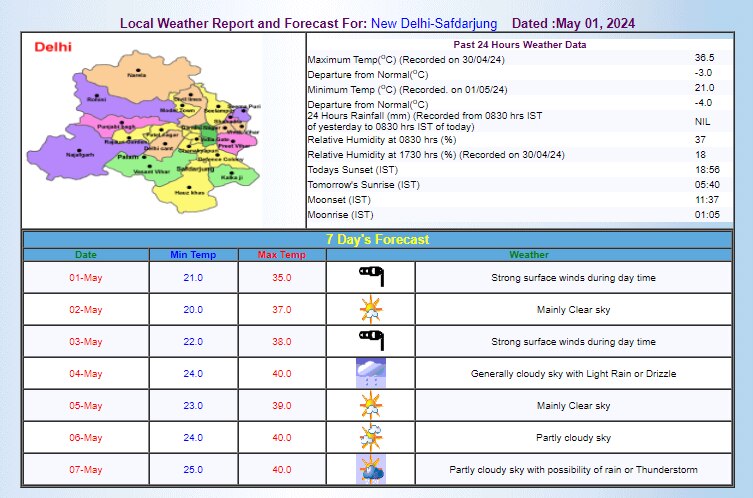
Task: Click the wind sock icon for 01-May
Action: (371, 276)
